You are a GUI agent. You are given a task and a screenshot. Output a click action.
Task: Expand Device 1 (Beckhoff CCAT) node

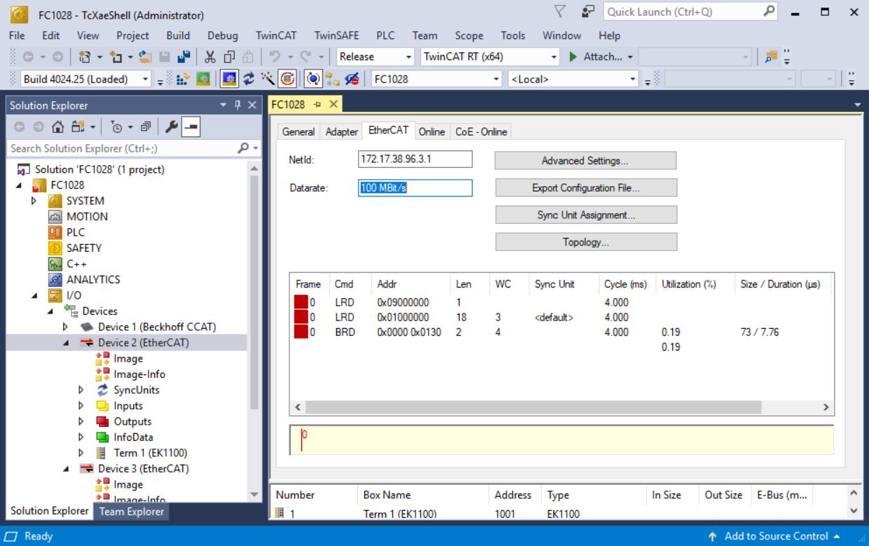tap(65, 327)
